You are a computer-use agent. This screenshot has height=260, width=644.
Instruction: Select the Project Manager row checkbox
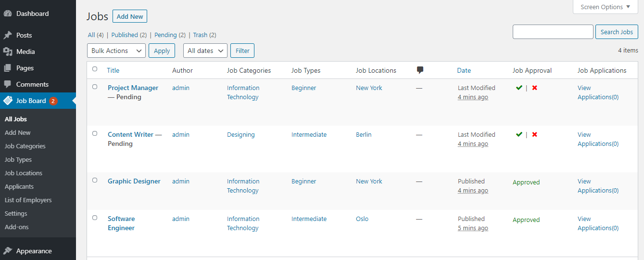click(95, 87)
